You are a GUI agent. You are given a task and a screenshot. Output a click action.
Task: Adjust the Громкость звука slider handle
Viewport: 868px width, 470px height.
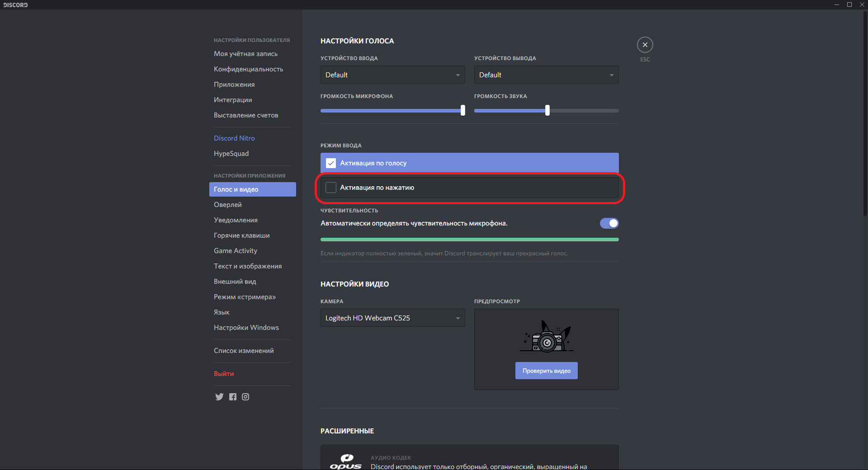tap(547, 110)
